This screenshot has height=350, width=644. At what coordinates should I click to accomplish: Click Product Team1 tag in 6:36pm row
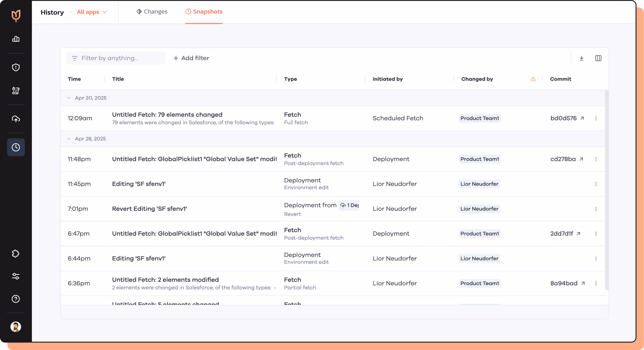(479, 283)
